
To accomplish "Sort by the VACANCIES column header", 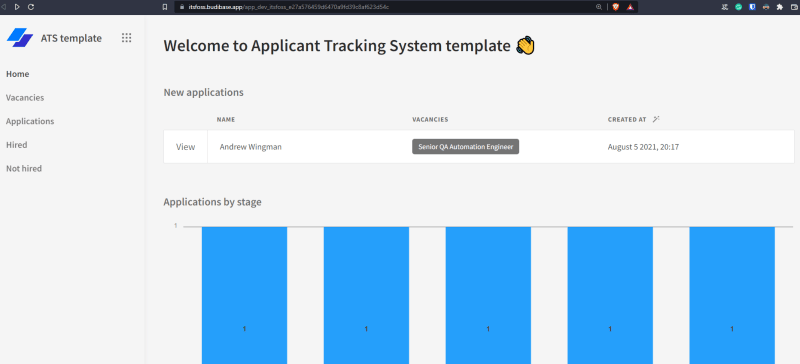I will pyautogui.click(x=430, y=119).
